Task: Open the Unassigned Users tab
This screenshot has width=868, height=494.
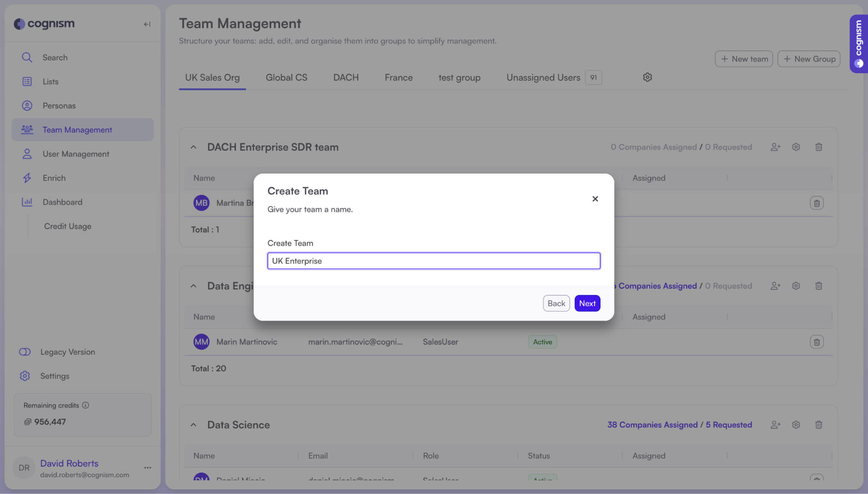Action: [543, 78]
